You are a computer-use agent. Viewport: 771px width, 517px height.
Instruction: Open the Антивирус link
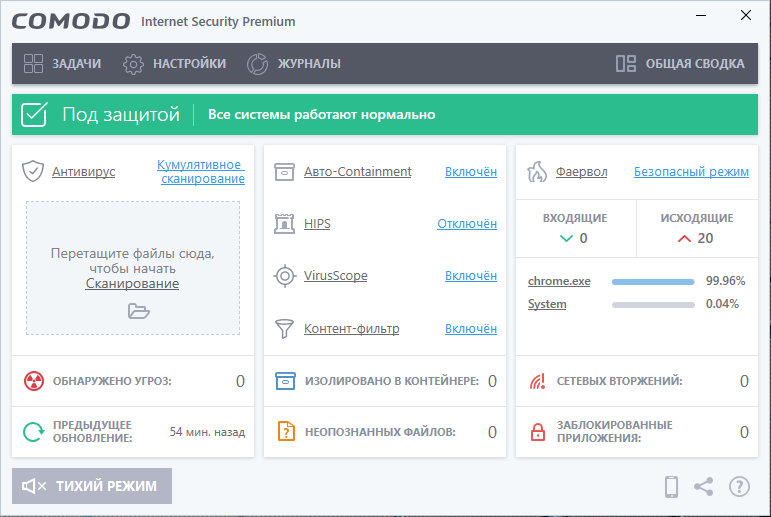tap(84, 172)
